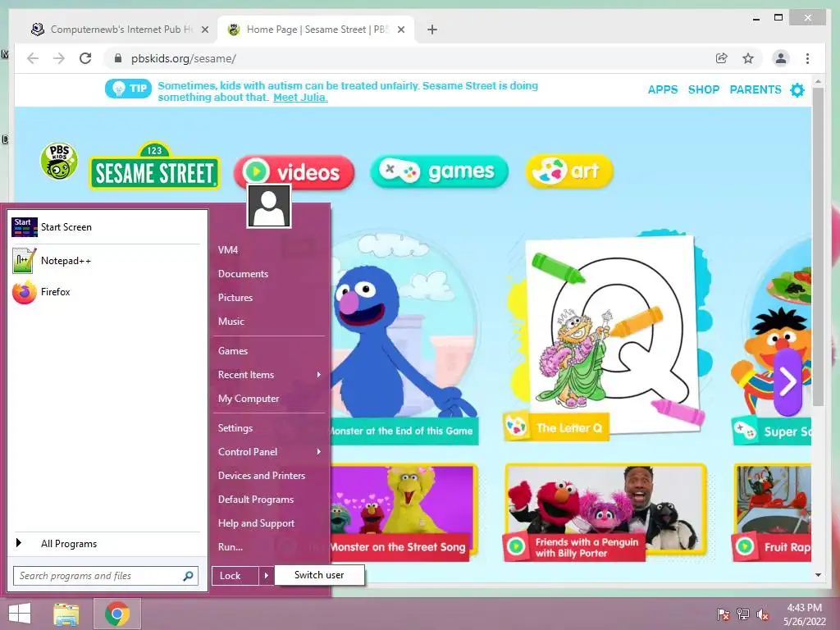Open Settings from Start menu
This screenshot has width=840, height=630.
click(x=269, y=428)
